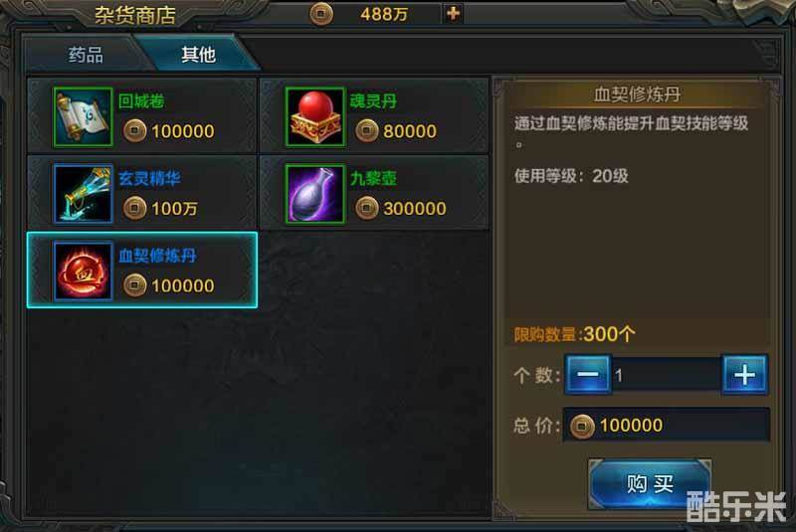Image resolution: width=796 pixels, height=532 pixels.
Task: Click the 血契修炼丹 detail panel title
Action: (637, 94)
